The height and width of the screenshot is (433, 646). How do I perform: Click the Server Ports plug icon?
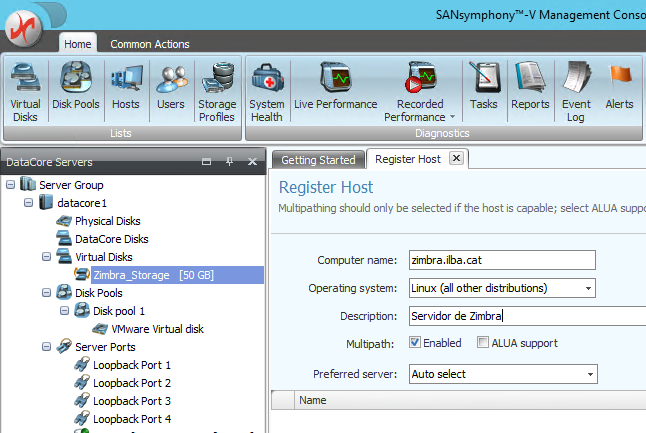click(x=64, y=346)
